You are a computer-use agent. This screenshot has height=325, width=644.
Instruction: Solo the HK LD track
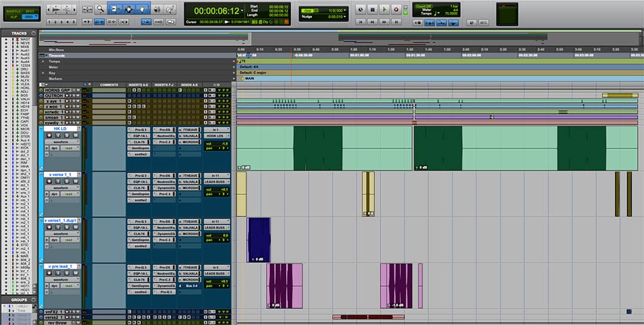pyautogui.click(x=67, y=135)
